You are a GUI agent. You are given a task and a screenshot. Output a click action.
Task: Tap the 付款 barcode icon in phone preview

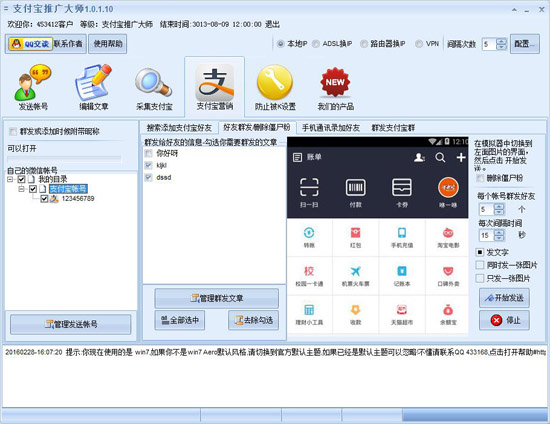point(355,187)
